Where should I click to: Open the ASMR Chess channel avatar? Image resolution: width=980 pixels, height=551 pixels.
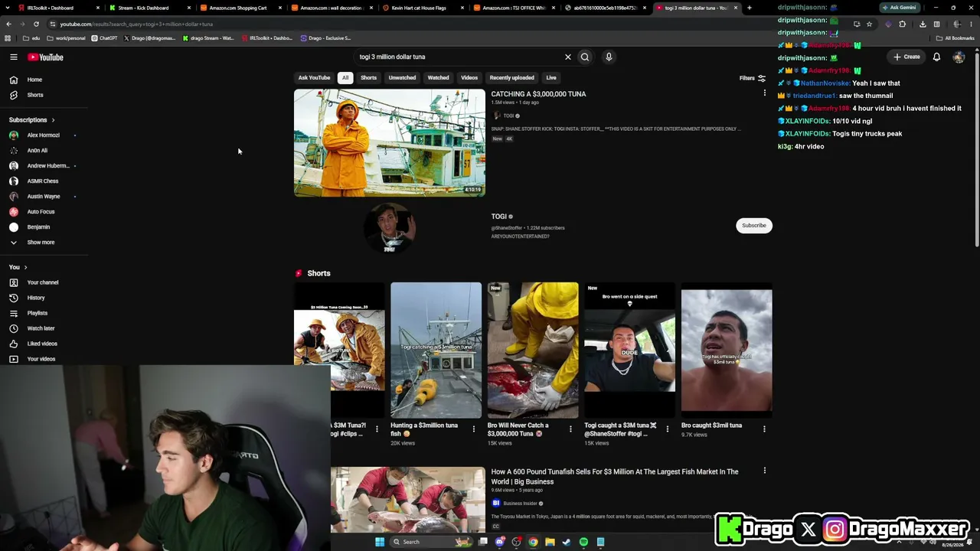[x=14, y=181]
